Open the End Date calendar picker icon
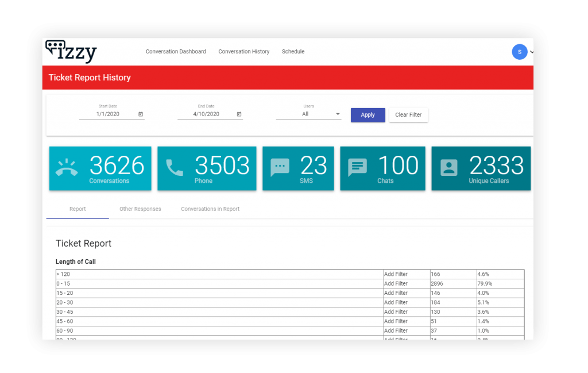This screenshot has width=588, height=373. pyautogui.click(x=239, y=114)
